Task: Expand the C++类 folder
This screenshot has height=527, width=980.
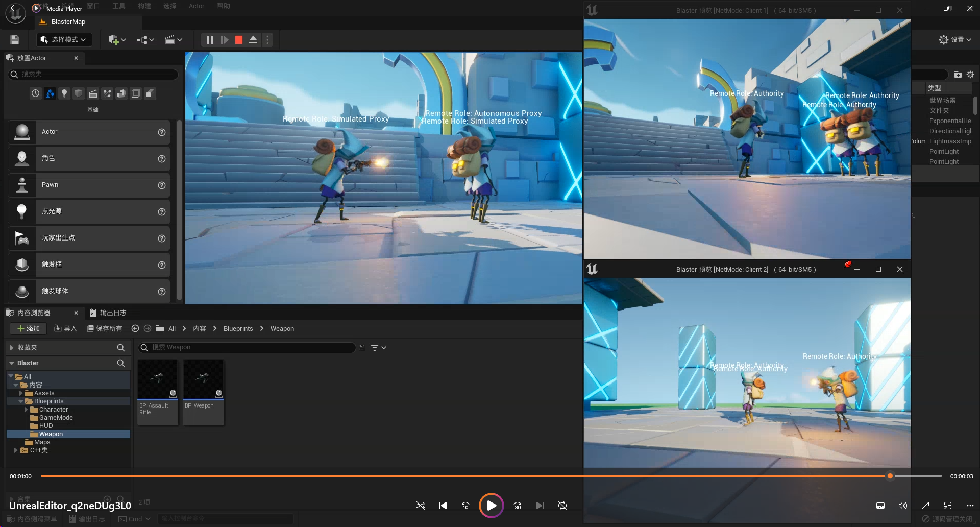Action: tap(16, 450)
